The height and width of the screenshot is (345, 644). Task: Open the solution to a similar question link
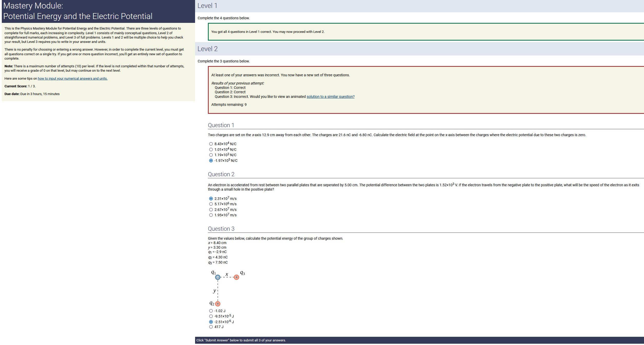pyautogui.click(x=330, y=97)
